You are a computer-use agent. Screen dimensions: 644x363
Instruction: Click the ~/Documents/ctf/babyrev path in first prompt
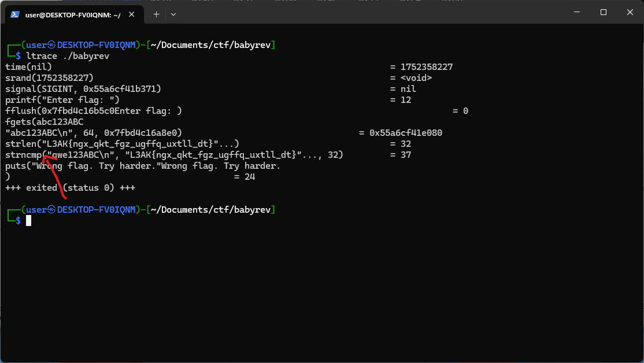(x=210, y=45)
